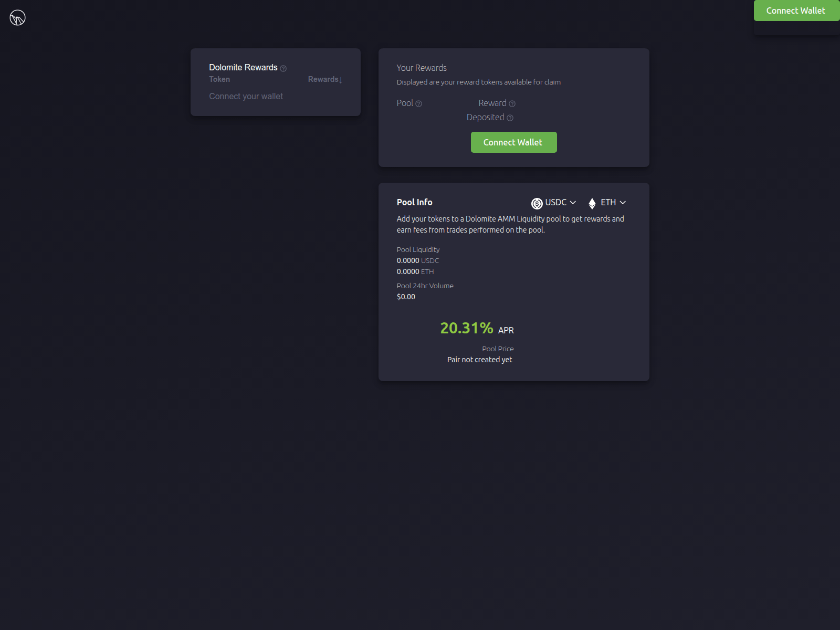840x630 pixels.
Task: Click the 0.0000 USDC liquidity value
Action: coord(417,260)
